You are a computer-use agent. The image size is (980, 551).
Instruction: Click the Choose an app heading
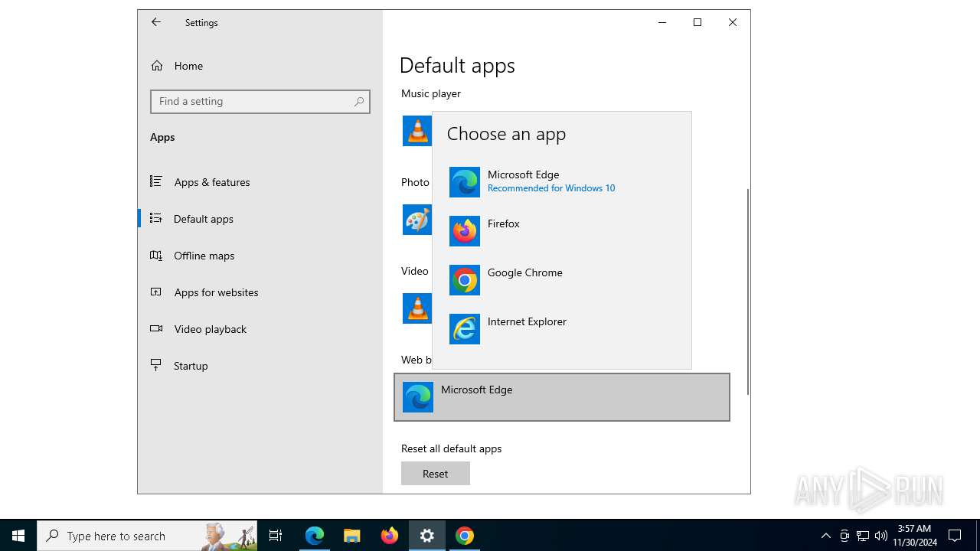(x=506, y=133)
